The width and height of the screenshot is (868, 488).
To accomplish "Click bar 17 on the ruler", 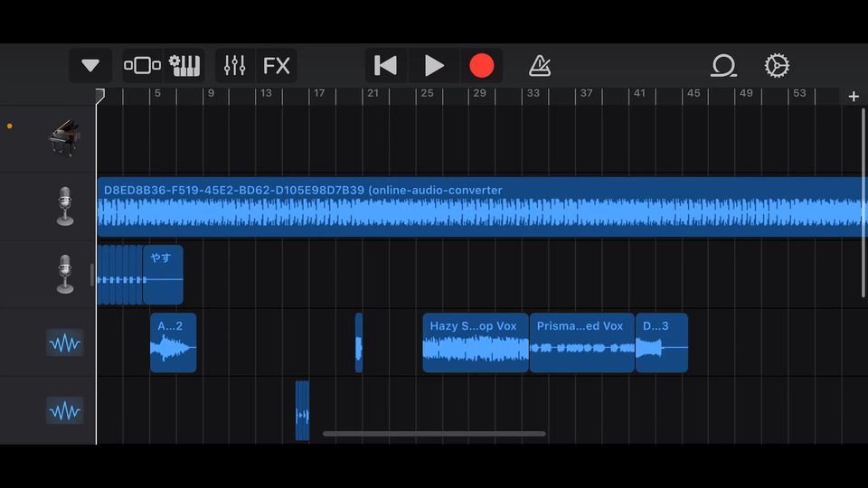I will click(319, 93).
